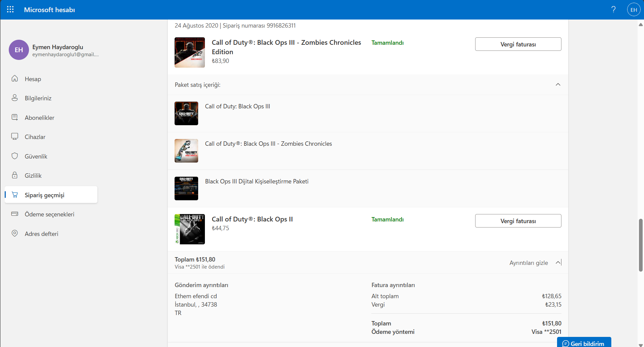Click Black Ops III - Zombies Chronicles bundle text
Viewport: 644px width, 347px height.
coord(269,144)
